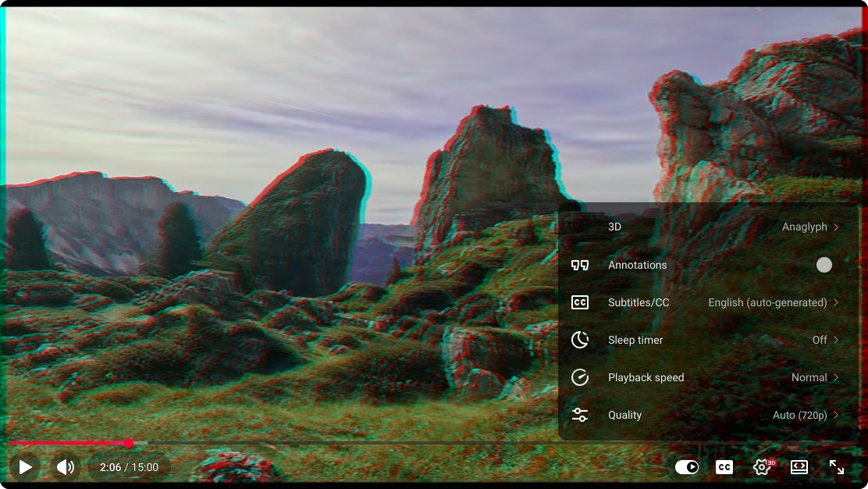868x489 pixels.
Task: Click the Sleep timer moon icon
Action: click(x=580, y=340)
